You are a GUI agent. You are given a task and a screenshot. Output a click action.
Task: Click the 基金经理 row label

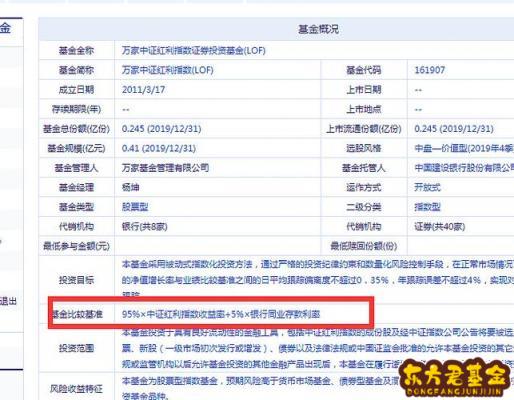(76, 187)
